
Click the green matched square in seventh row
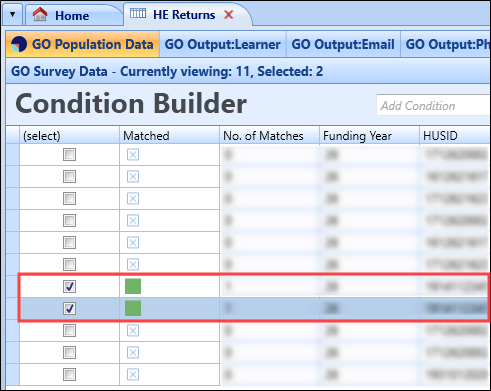click(x=133, y=286)
